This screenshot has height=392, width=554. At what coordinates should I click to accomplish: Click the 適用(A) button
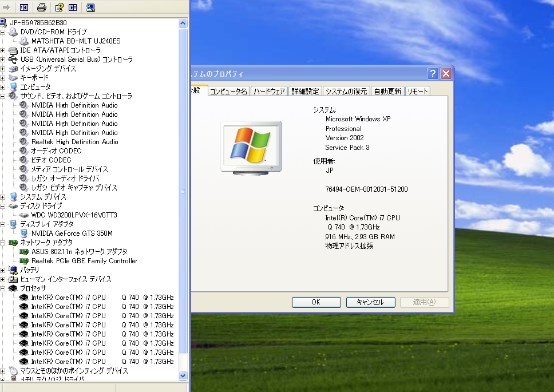click(x=425, y=302)
